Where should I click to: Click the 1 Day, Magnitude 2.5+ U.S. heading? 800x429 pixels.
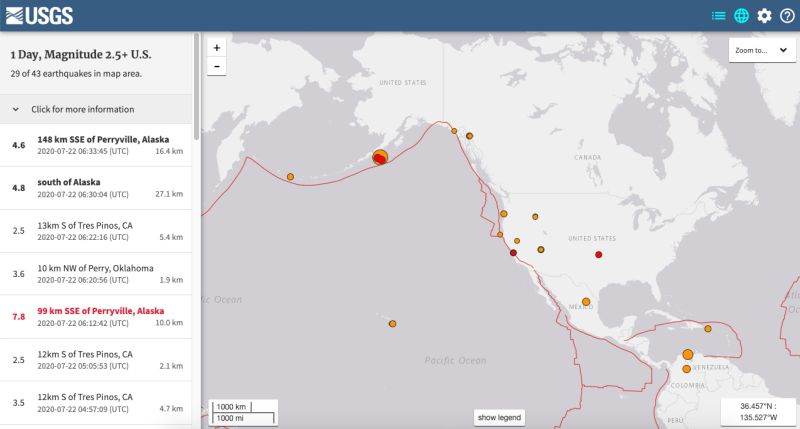(81, 55)
